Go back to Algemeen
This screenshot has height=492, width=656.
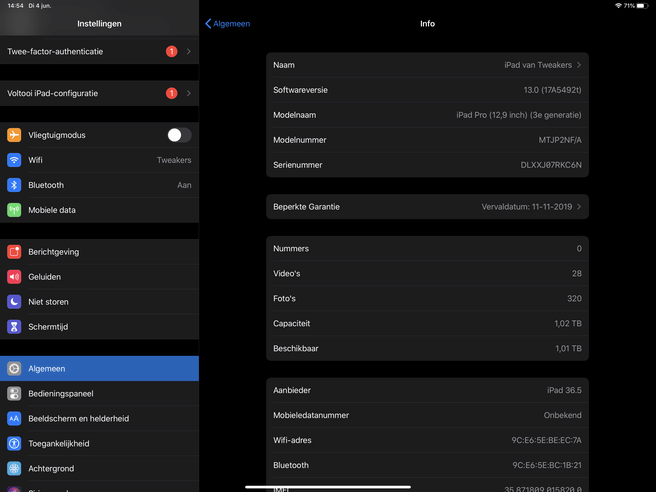228,24
